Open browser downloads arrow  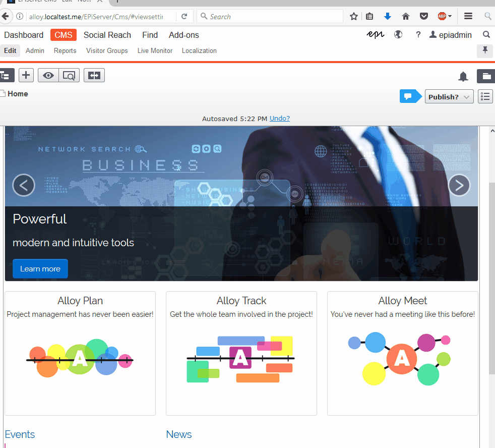coord(387,17)
